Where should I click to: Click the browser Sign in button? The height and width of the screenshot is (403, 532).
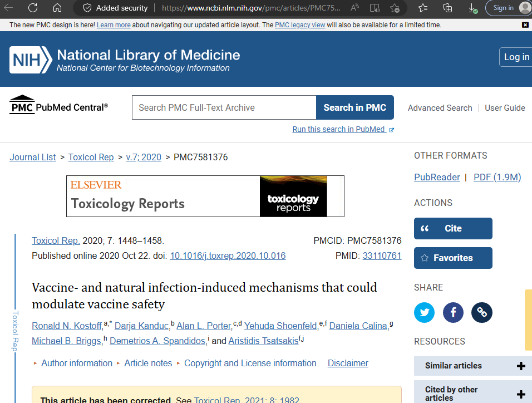coord(509,8)
